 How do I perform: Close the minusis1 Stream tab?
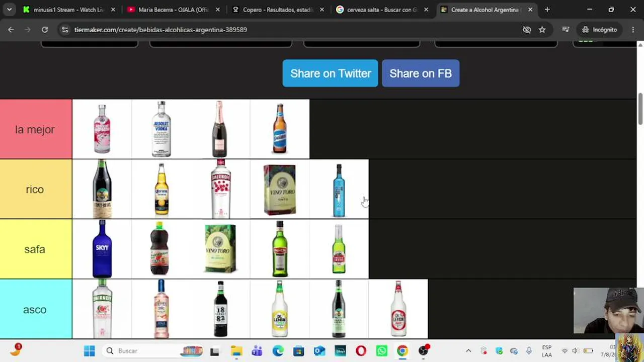pyautogui.click(x=113, y=10)
